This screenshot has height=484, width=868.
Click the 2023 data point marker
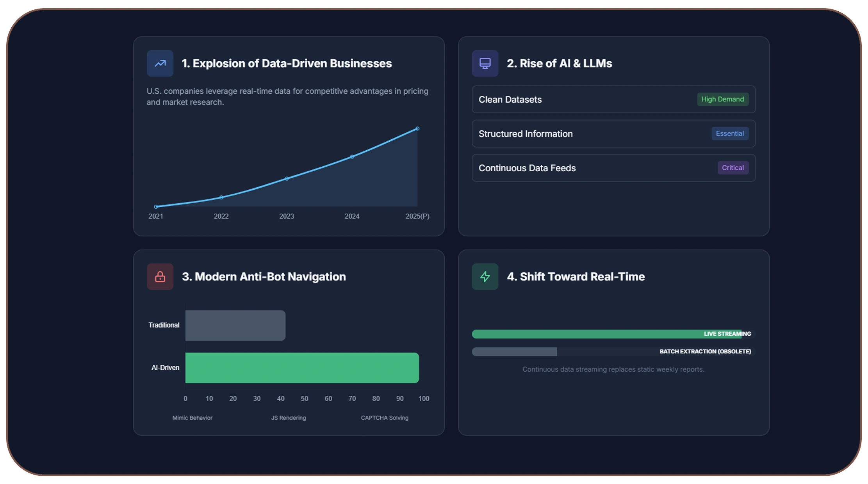pyautogui.click(x=287, y=178)
